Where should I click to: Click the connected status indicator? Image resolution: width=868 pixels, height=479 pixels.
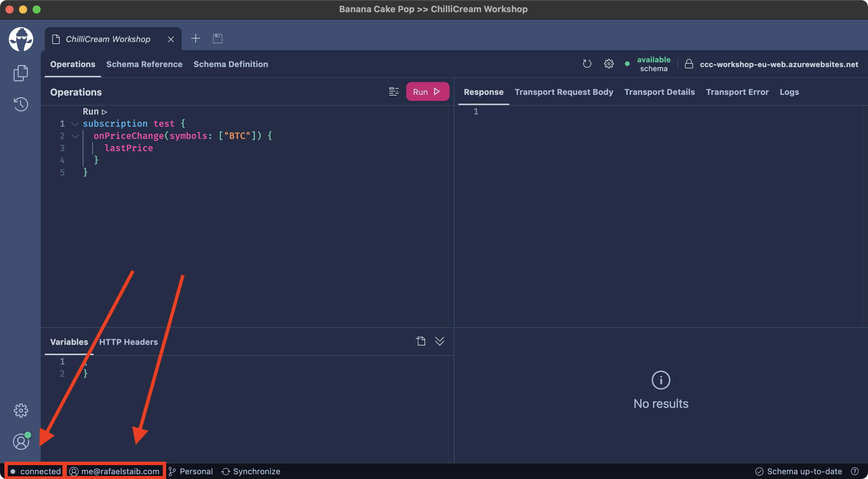(x=36, y=471)
